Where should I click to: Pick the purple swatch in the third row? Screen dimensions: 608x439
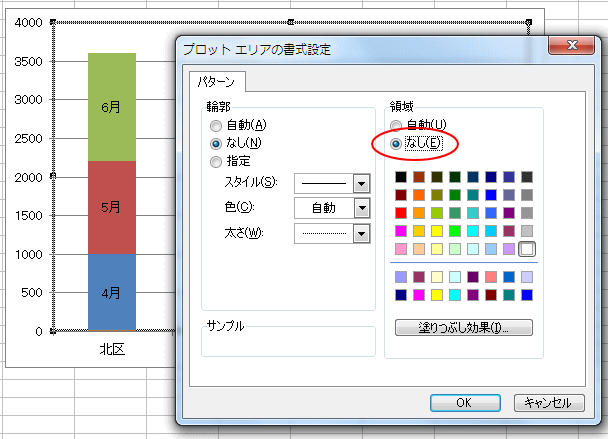coord(509,213)
